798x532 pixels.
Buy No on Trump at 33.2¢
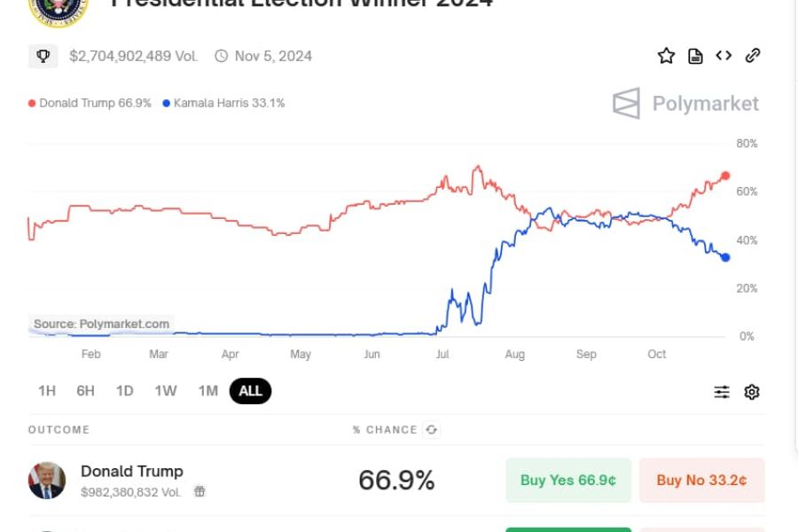click(701, 481)
